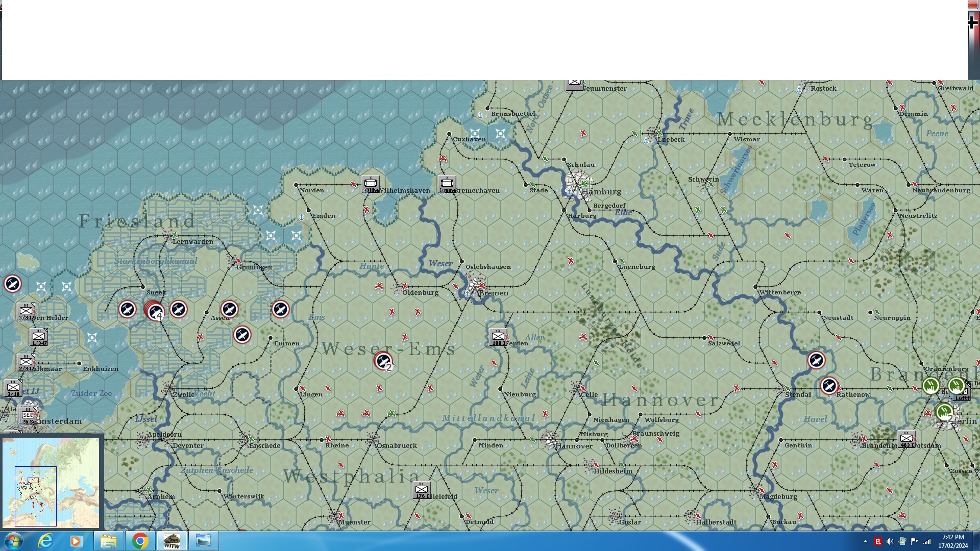
Task: Select the SEC unit counter at Amsterdam
Action: 28,415
